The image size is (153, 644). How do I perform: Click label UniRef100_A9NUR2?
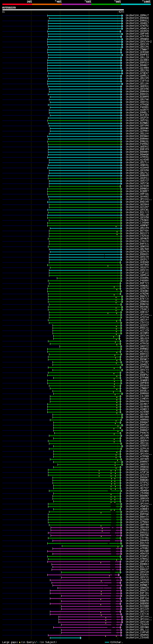pyautogui.click(x=137, y=286)
